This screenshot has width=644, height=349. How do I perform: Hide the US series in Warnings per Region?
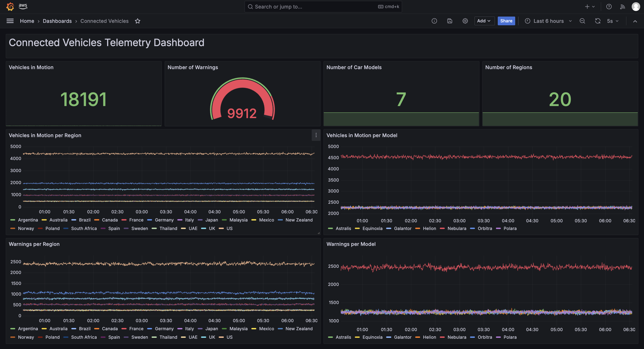click(x=229, y=337)
